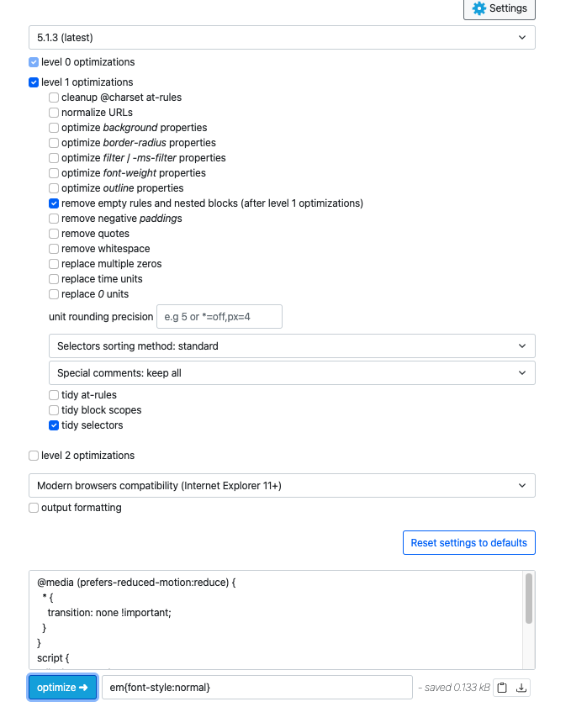Screen dimensions: 571x728
Task: Open the browser compatibility dropdown
Action: pyautogui.click(x=283, y=485)
